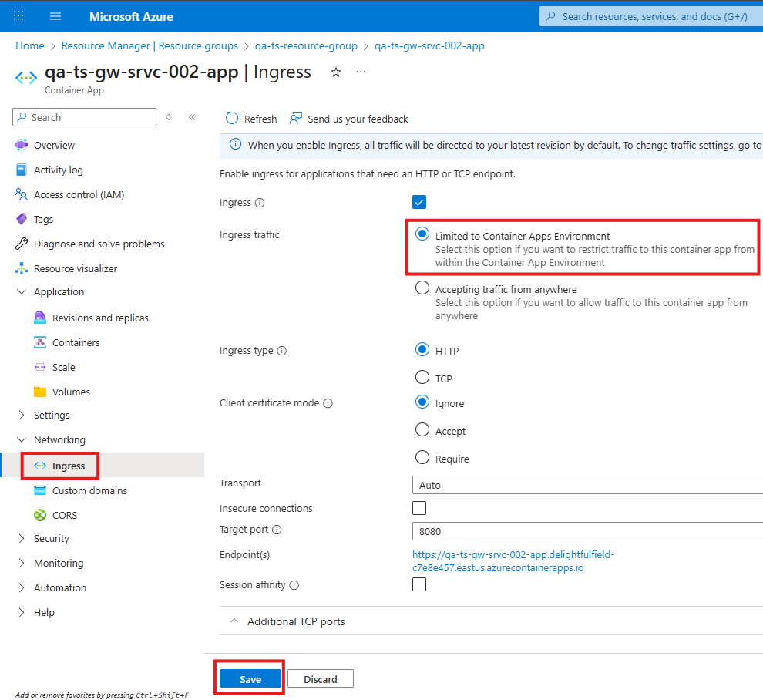Toggle sidebar expand/collapse all arrows
The image size is (763, 700).
[169, 117]
